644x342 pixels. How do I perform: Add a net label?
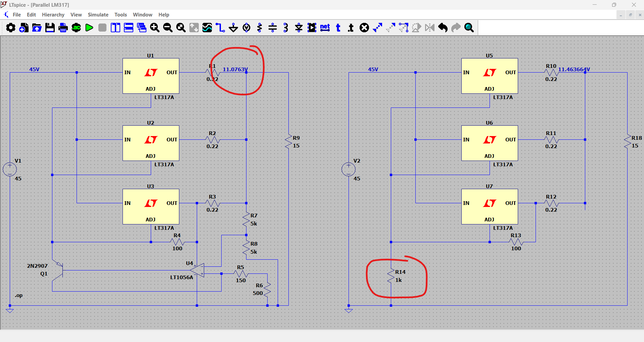[325, 28]
